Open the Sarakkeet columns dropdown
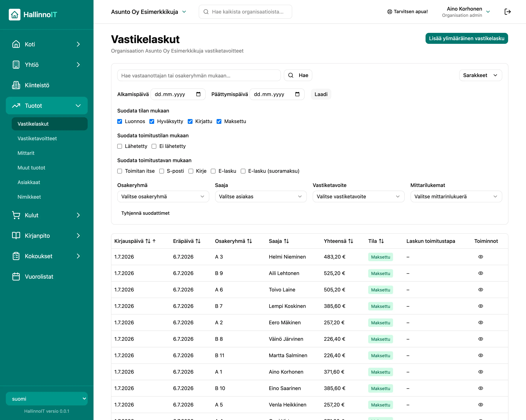 [480, 75]
